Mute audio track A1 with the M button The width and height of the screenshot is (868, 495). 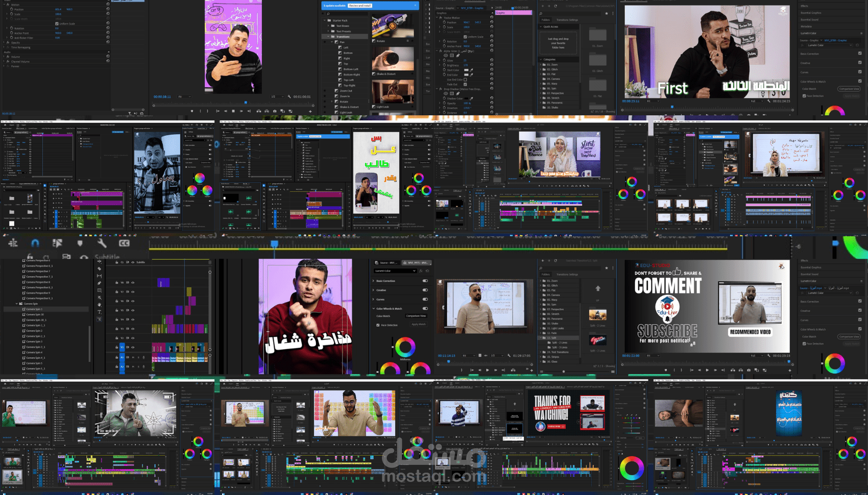[134, 357]
